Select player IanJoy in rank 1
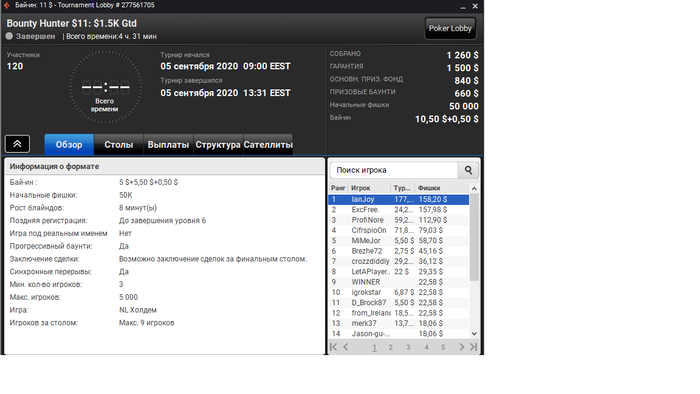 tap(399, 199)
